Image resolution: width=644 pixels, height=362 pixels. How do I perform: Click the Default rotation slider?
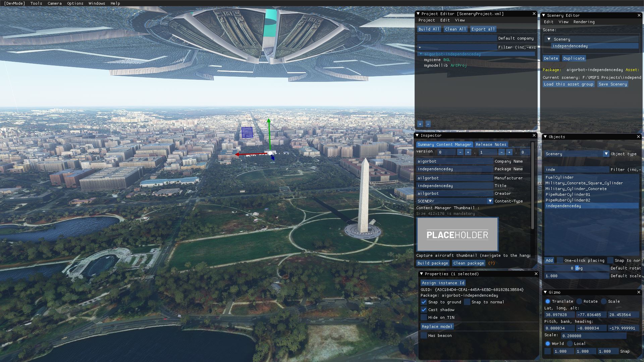point(577,268)
